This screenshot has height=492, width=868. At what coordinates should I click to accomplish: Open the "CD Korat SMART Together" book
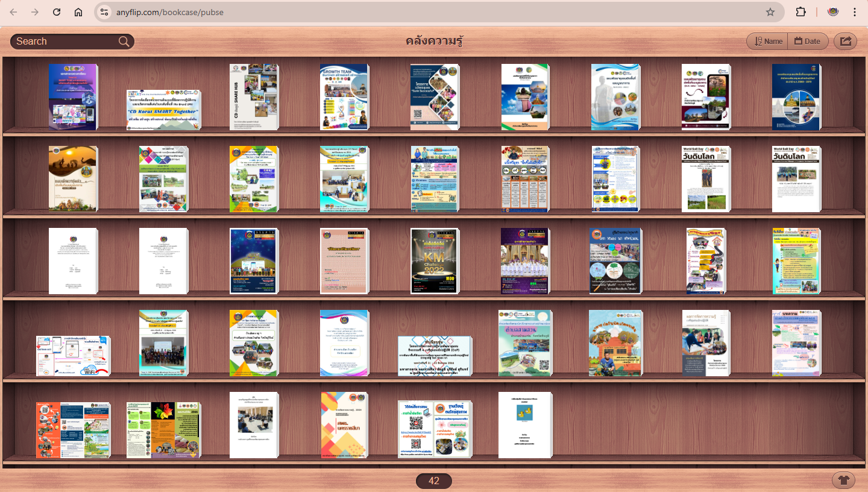(x=163, y=110)
